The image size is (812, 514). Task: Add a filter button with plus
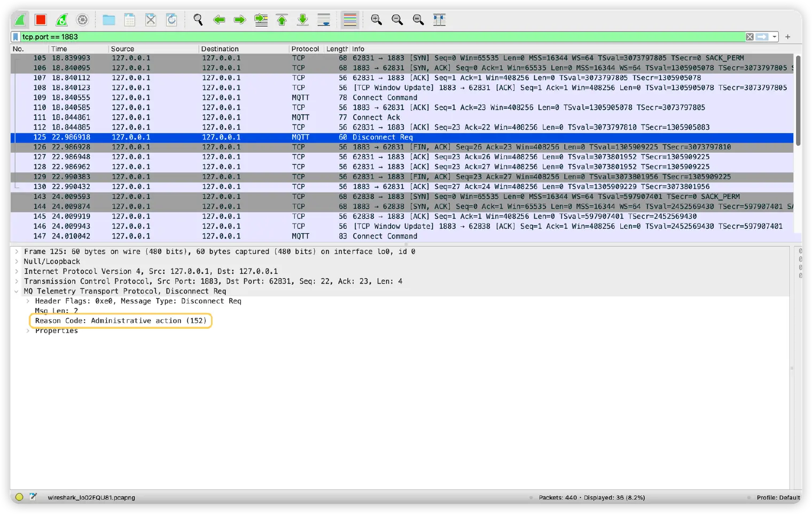(787, 37)
